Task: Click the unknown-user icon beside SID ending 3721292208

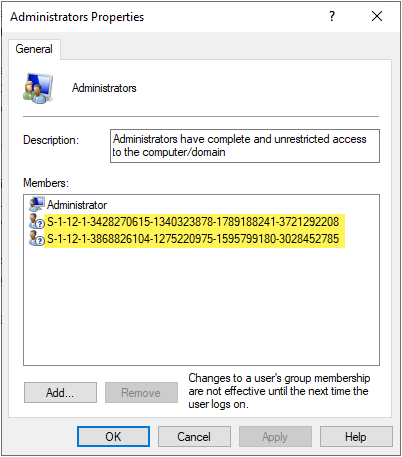Action: click(37, 221)
